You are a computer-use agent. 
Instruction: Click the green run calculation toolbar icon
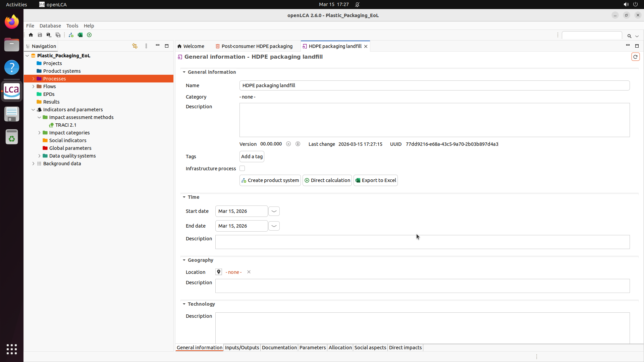pyautogui.click(x=89, y=35)
